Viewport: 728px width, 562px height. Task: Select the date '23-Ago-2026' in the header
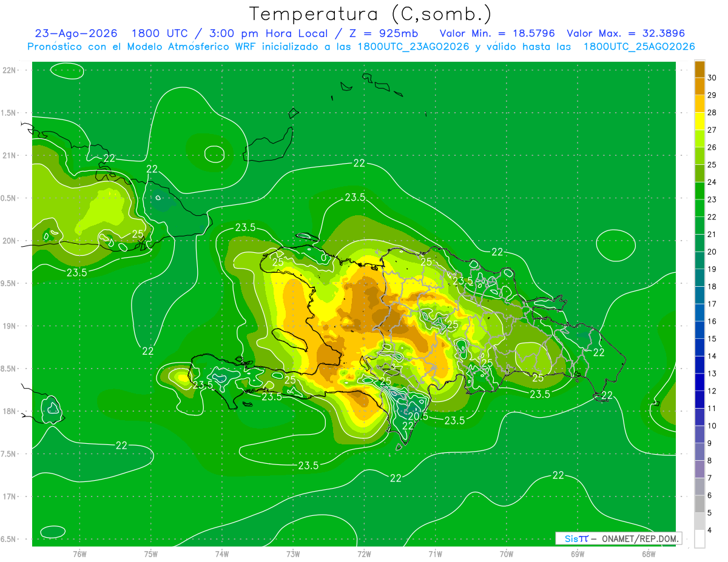tap(76, 33)
